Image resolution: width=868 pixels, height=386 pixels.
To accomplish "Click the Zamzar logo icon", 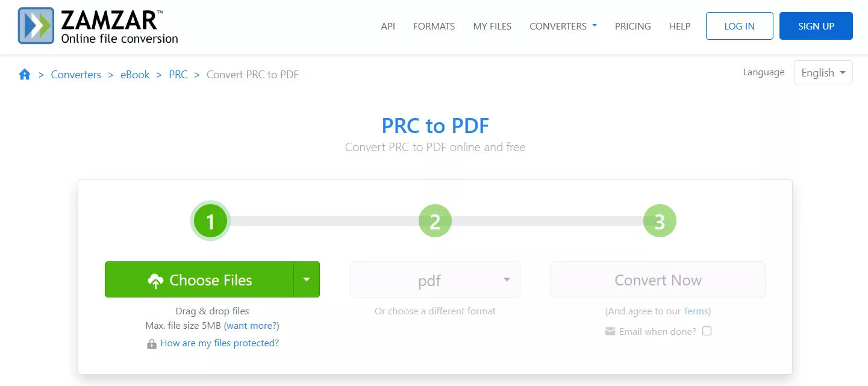I will [x=36, y=26].
